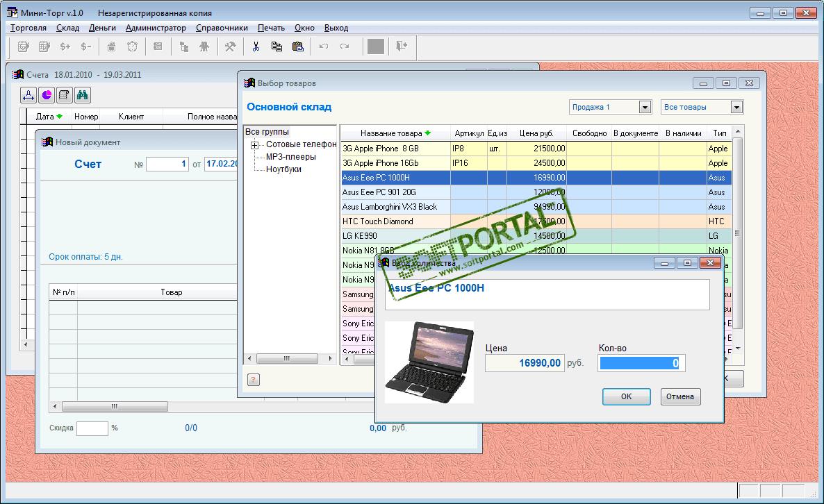Select the 3G Apple iPhone 8 GB row
824x504 pixels.
click(x=536, y=149)
